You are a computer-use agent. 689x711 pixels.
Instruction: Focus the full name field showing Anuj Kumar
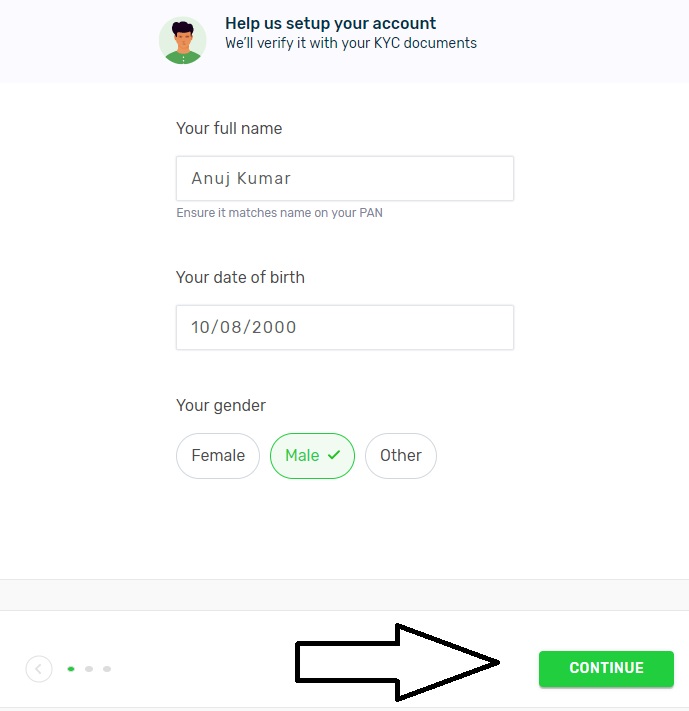coord(345,178)
